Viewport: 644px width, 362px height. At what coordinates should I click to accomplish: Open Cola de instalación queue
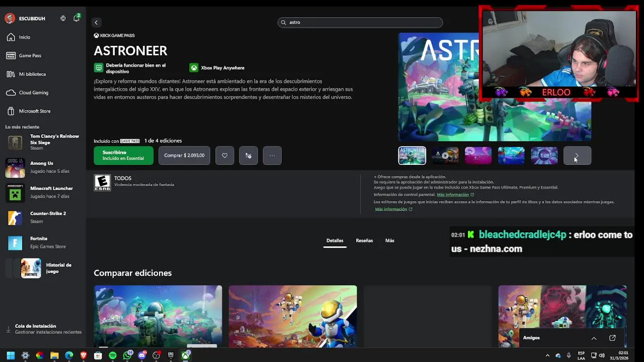tap(43, 329)
